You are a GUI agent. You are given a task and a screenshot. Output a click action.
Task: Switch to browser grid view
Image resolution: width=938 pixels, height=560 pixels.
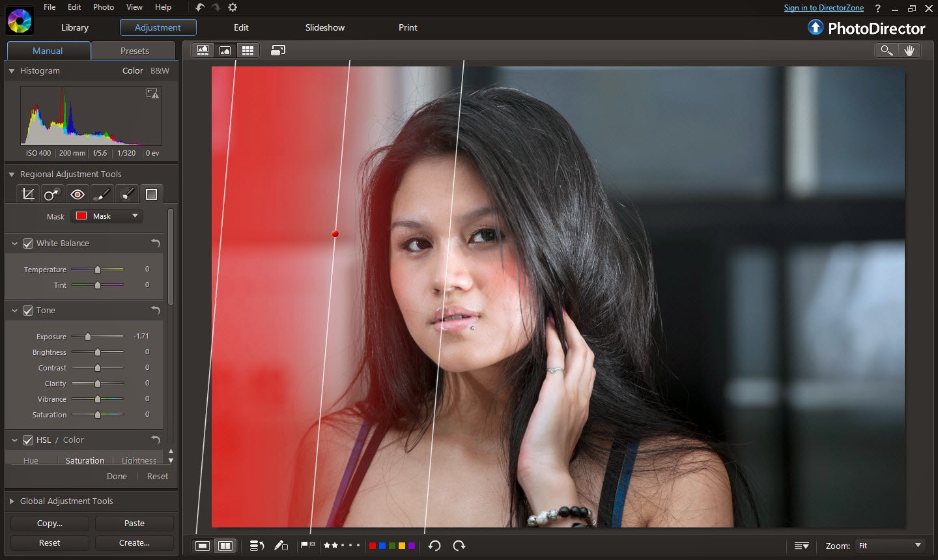248,50
